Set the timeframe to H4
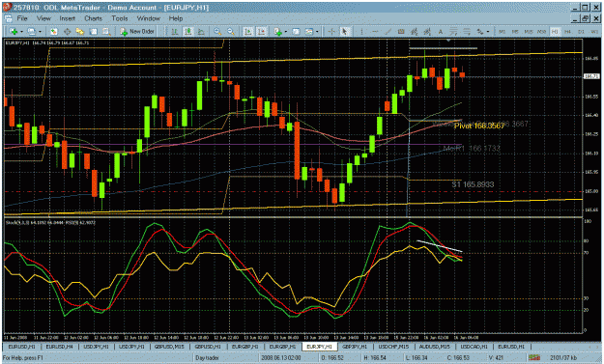 567,32
